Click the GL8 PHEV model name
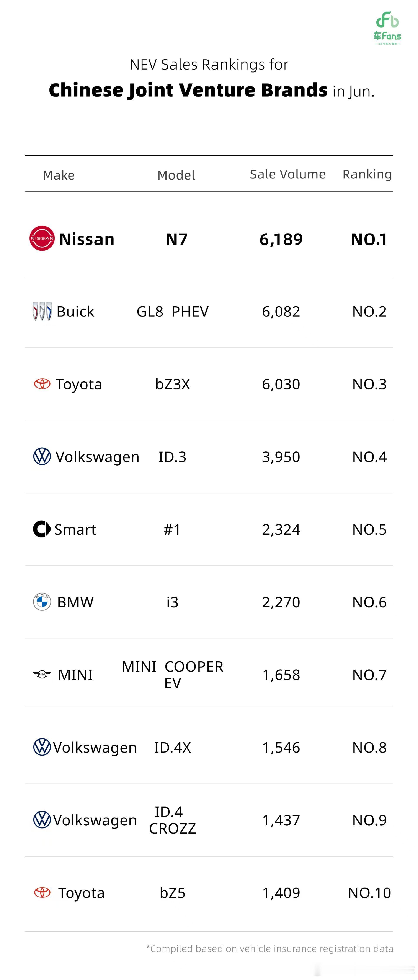418x980 pixels. coord(172,312)
